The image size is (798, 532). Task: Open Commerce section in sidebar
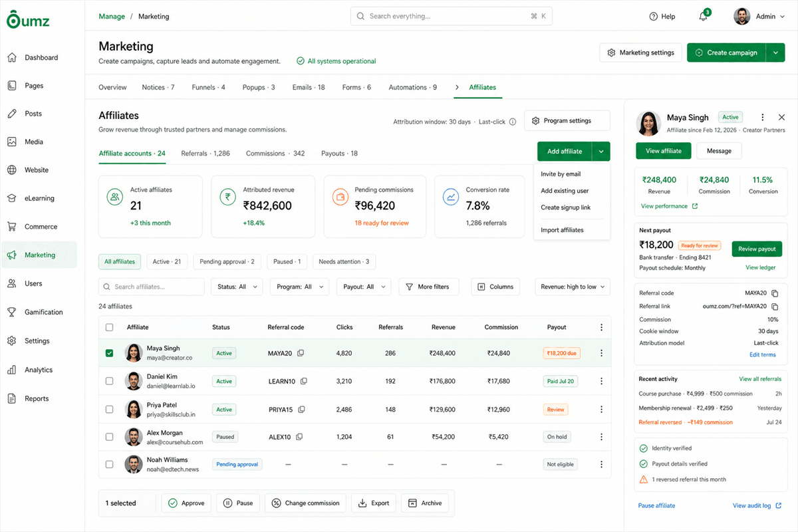(41, 227)
